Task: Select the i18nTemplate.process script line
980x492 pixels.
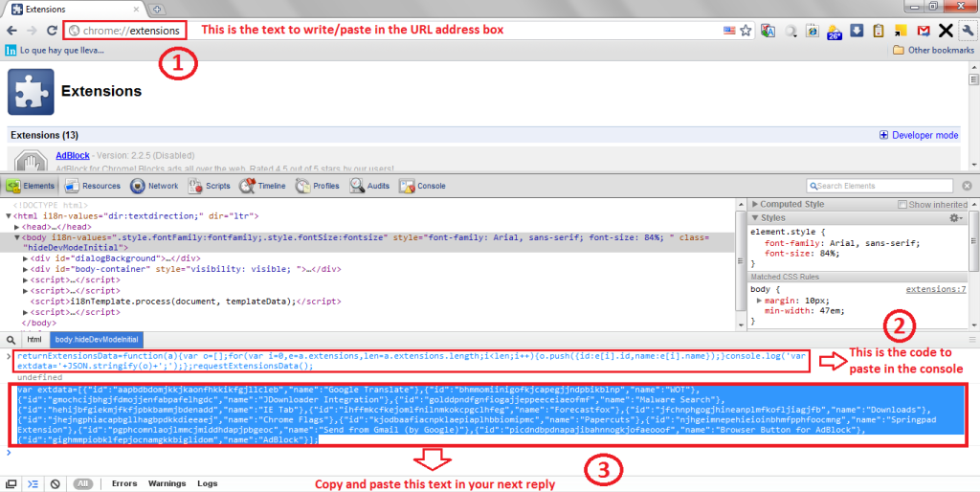Action: coord(186,302)
